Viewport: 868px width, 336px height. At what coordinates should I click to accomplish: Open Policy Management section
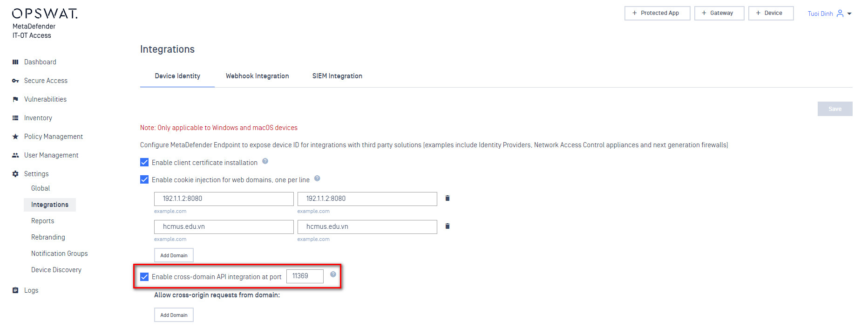click(x=54, y=137)
